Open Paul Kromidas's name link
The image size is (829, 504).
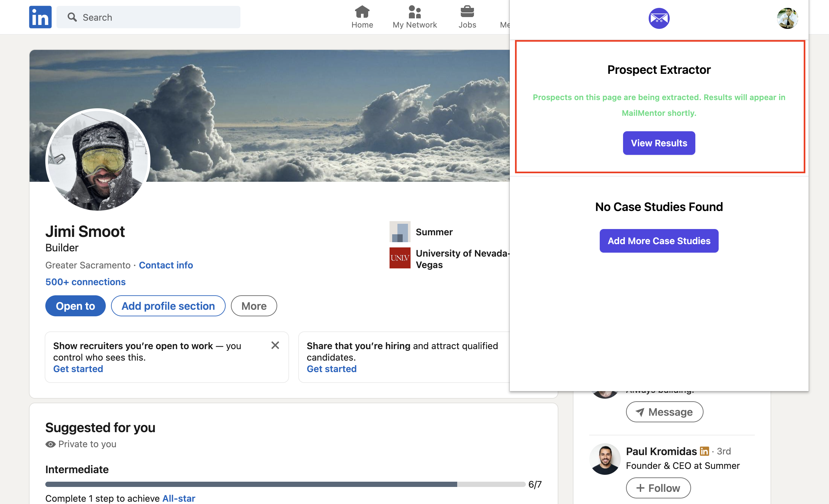[661, 451]
